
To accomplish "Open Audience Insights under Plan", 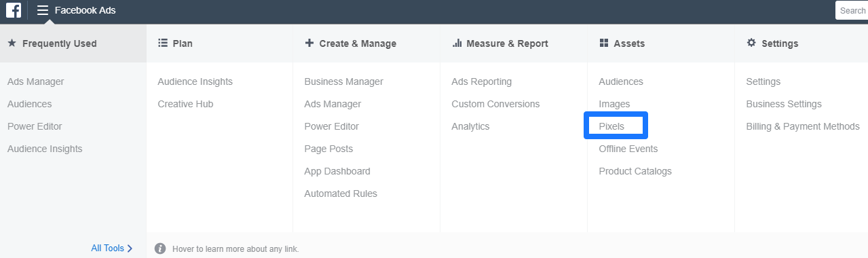I will (195, 81).
